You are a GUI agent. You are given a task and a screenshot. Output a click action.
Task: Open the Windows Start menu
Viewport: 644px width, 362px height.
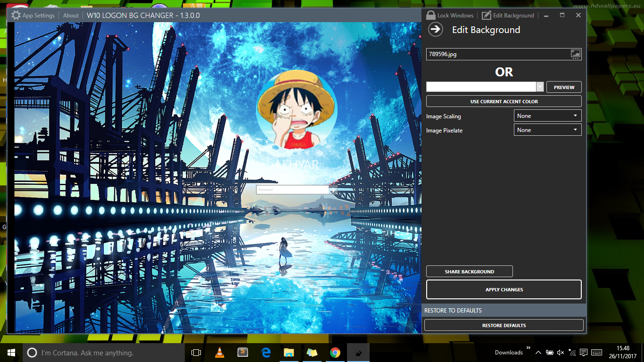click(11, 353)
